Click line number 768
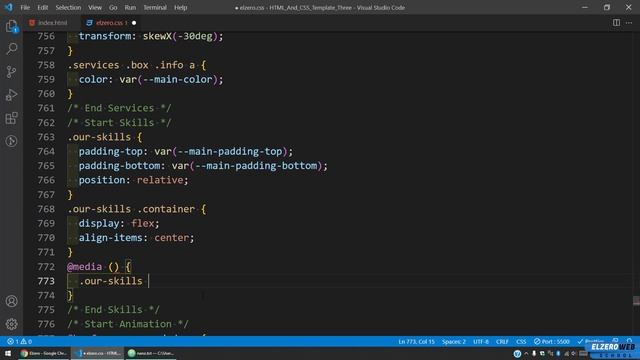The image size is (640, 360). click(46, 209)
